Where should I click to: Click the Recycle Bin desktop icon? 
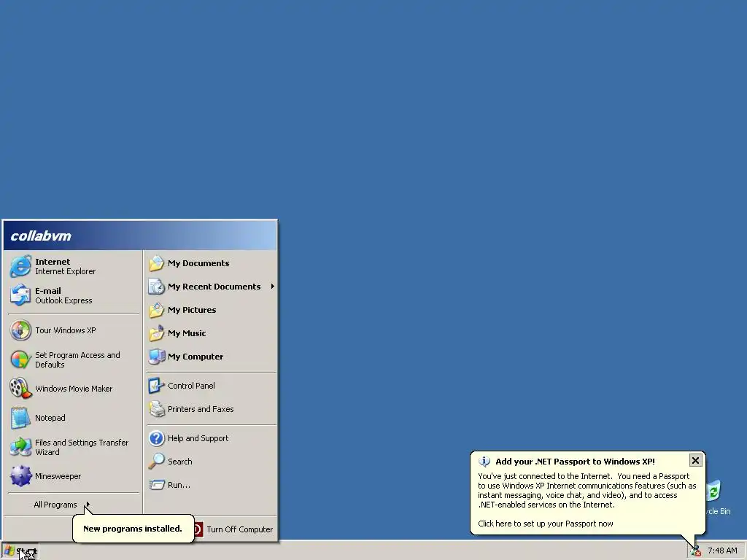(x=714, y=491)
